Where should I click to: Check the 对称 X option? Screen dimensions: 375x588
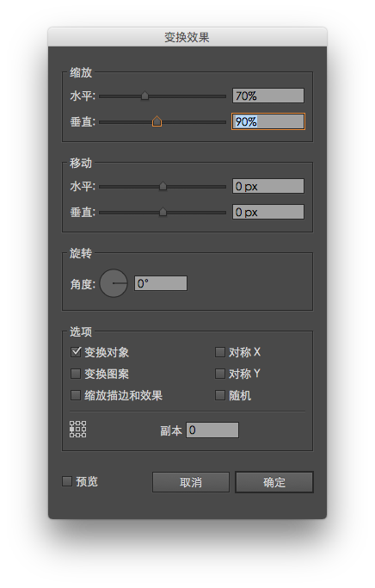coord(220,352)
